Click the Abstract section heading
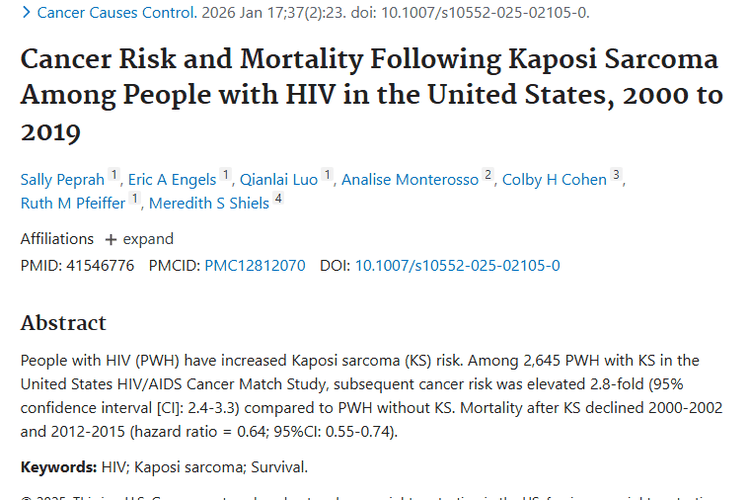This screenshot has width=750, height=500. pyautogui.click(x=63, y=323)
